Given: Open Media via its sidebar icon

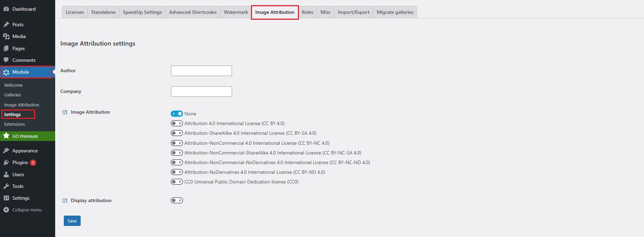Looking at the screenshot, I should [6, 36].
